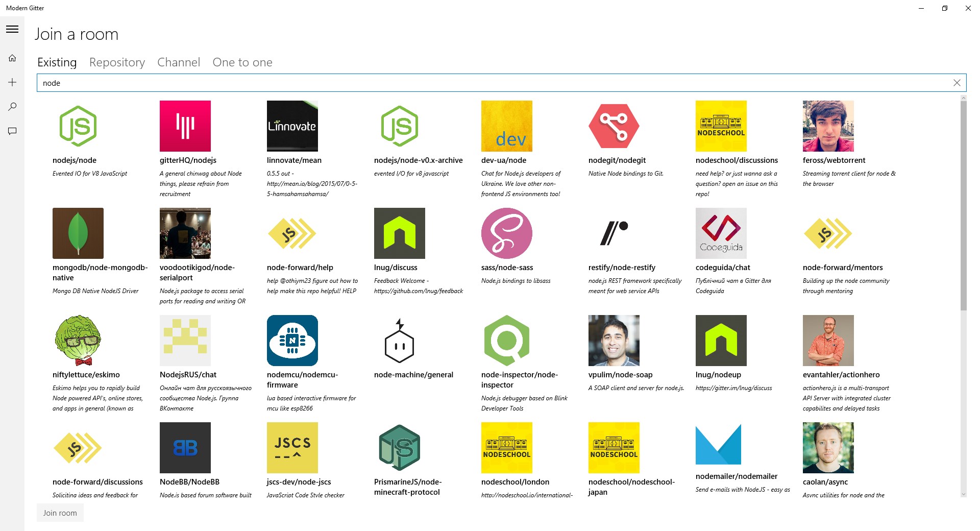Select the NodejsRUS/chat pixel avatar
Image resolution: width=980 pixels, height=531 pixels.
[x=185, y=341]
